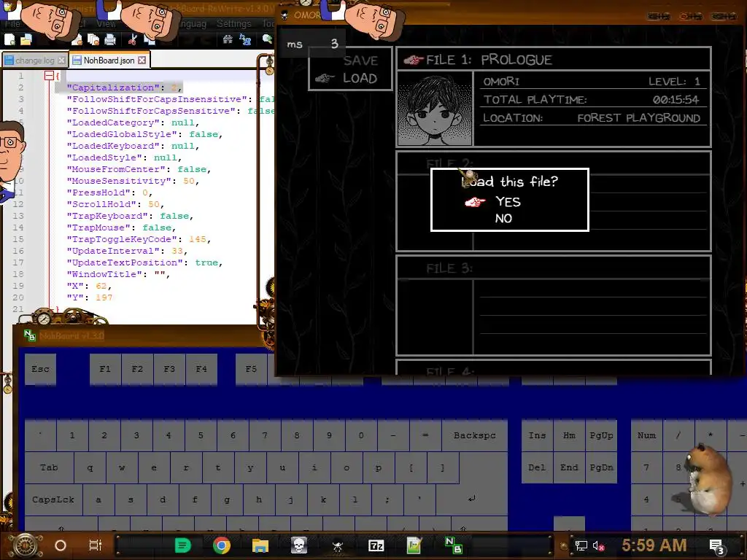Launch Google Chrome from the taskbar
The height and width of the screenshot is (560, 747).
(222, 545)
